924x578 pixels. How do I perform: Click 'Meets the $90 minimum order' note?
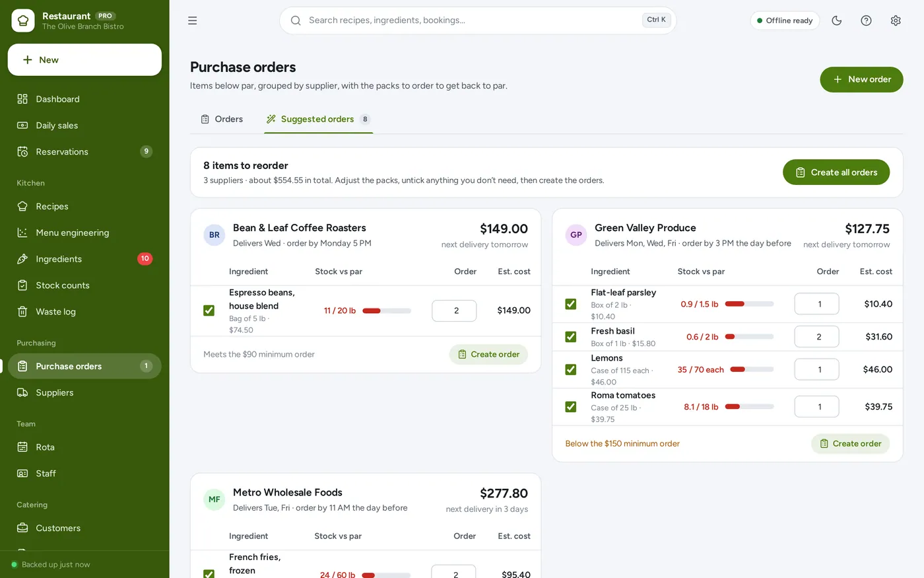coord(259,354)
